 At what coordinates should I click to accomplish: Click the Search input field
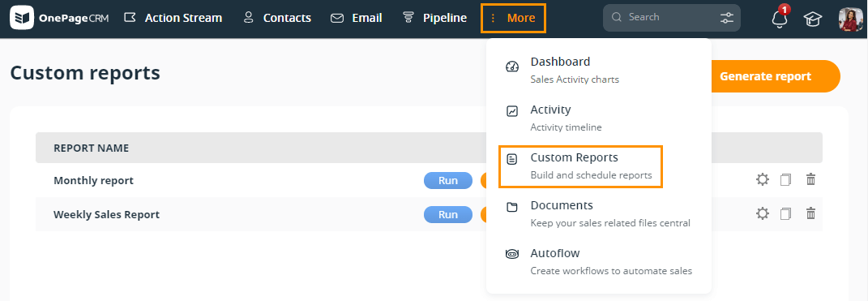pos(672,17)
